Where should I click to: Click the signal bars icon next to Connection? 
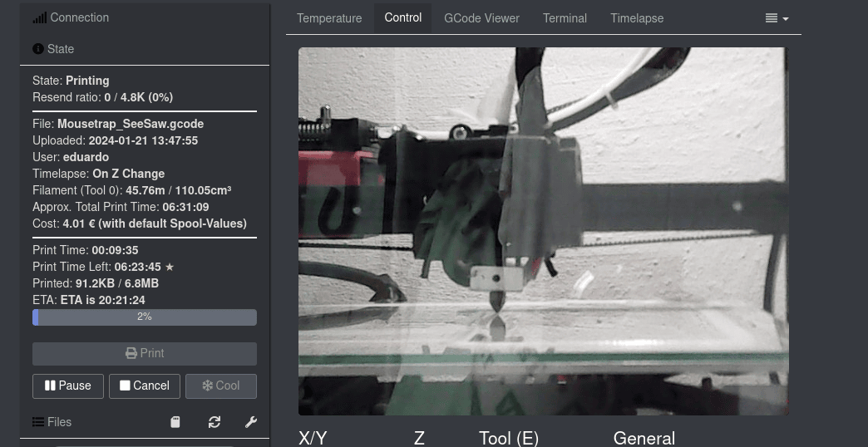(39, 17)
